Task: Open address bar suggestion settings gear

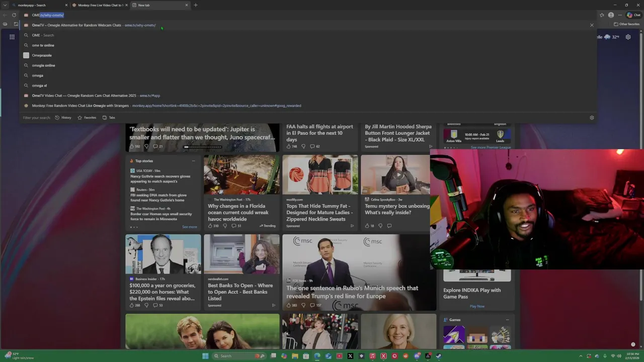Action: (x=592, y=118)
